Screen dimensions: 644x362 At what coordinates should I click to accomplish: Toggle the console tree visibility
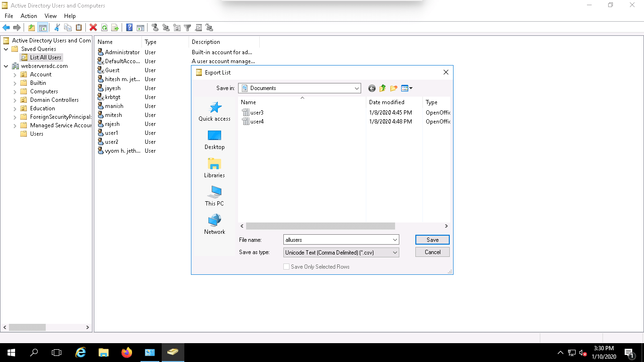[42, 27]
